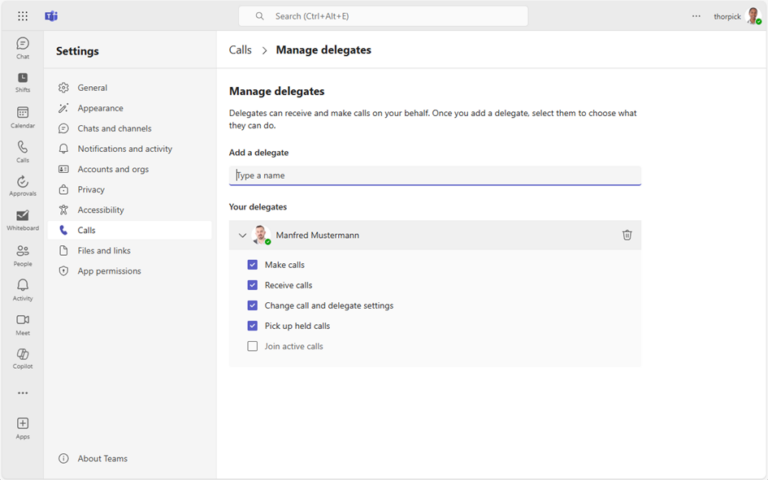Screen dimensions: 768x480
Task: Open the app launcher grid icon
Action: (23, 16)
